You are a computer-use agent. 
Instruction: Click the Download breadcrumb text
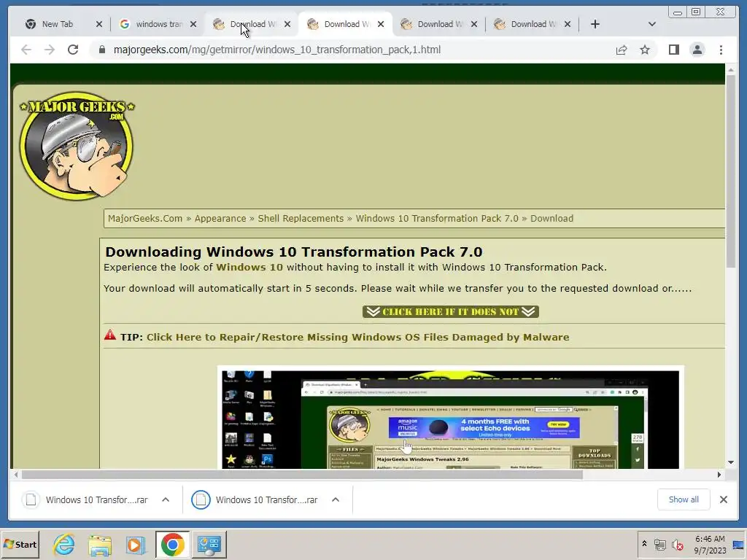[551, 219]
